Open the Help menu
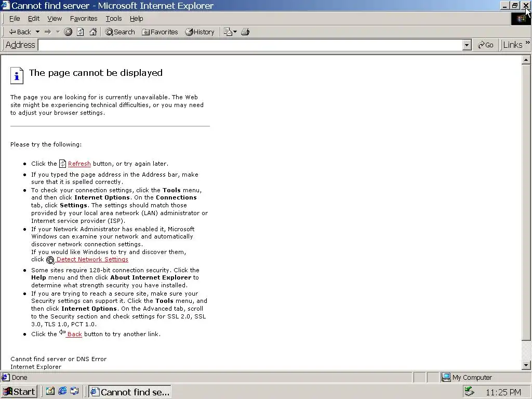 point(137,19)
